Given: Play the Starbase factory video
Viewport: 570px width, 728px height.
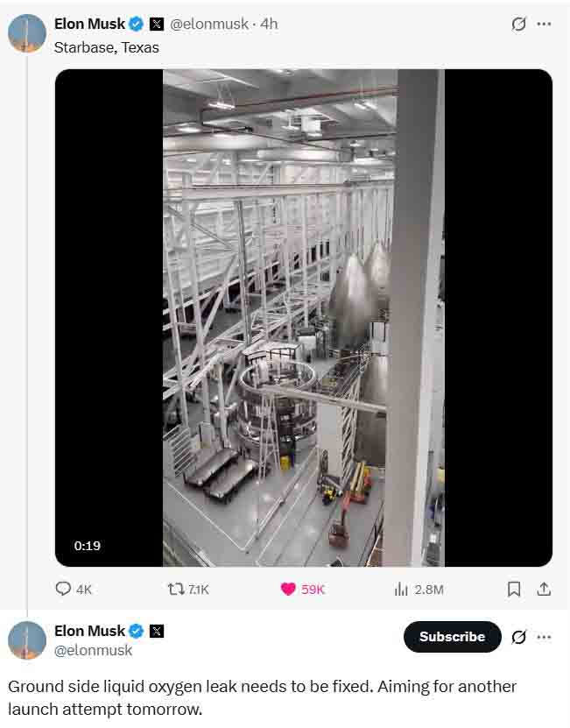Looking at the screenshot, I should (304, 318).
